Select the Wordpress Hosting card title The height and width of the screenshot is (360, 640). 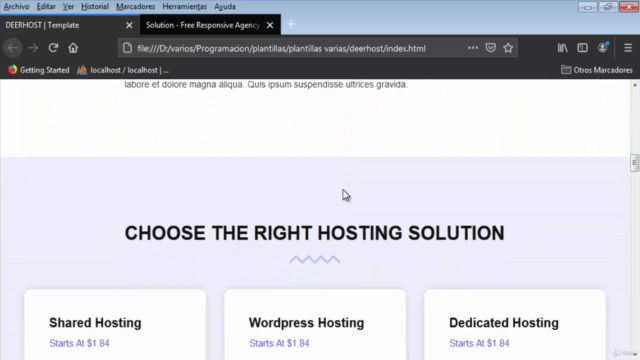coord(306,322)
